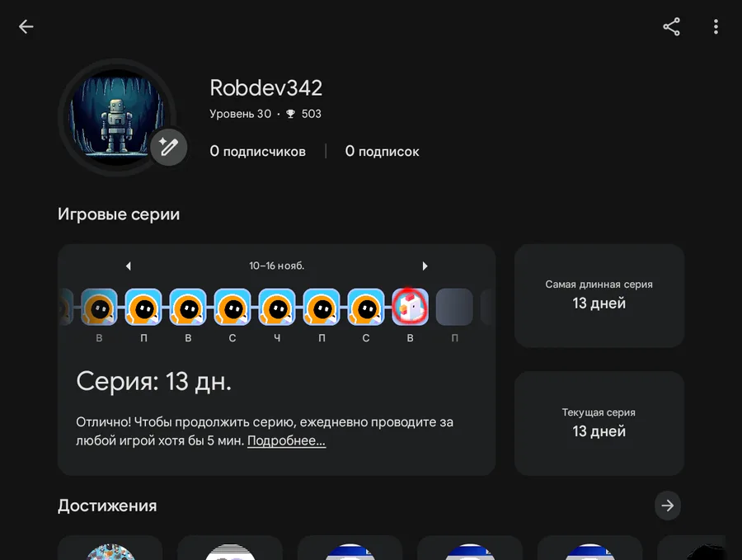
Task: Tap the share profile icon
Action: pyautogui.click(x=671, y=26)
